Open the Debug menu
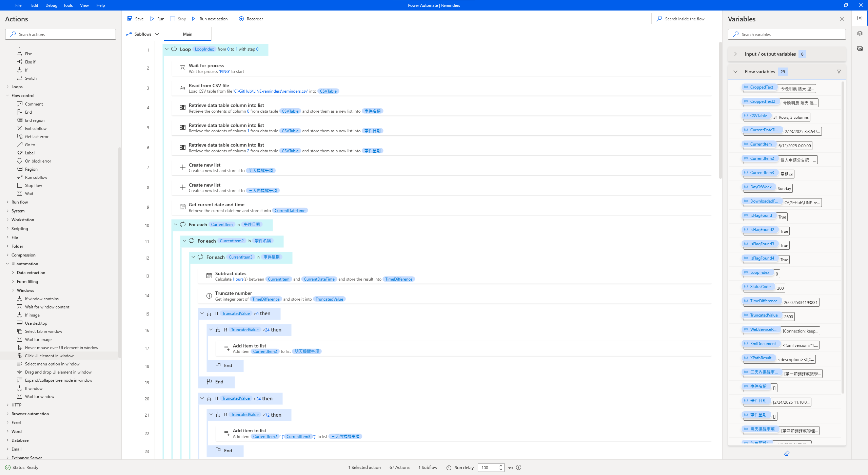868x475 pixels. 51,5
